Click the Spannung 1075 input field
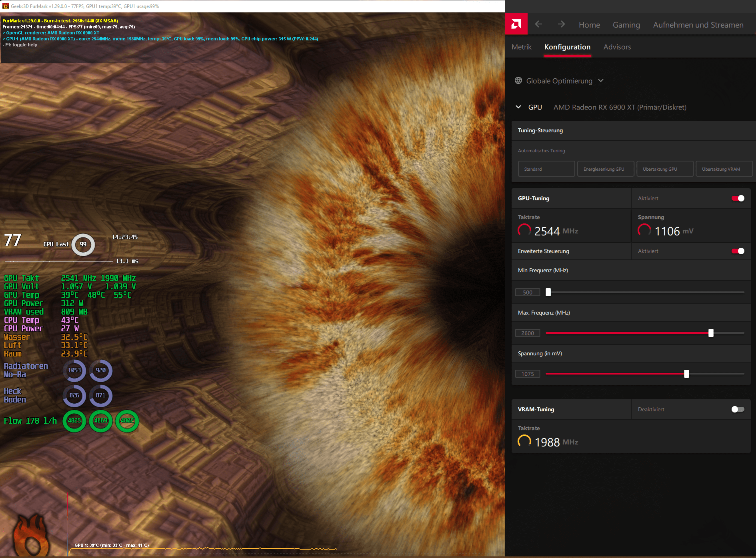Viewport: 756px width, 558px height. tap(528, 374)
